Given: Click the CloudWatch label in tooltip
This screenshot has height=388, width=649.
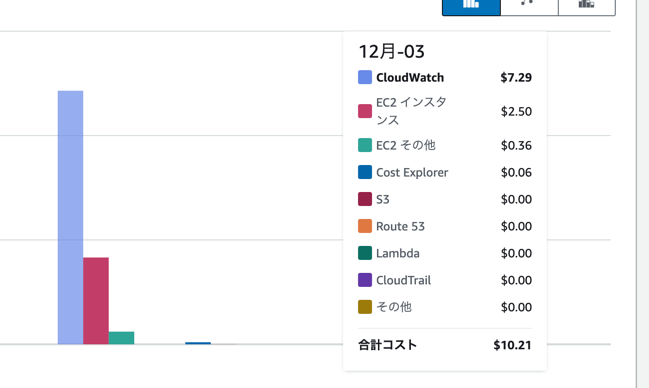Looking at the screenshot, I should pyautogui.click(x=410, y=77).
